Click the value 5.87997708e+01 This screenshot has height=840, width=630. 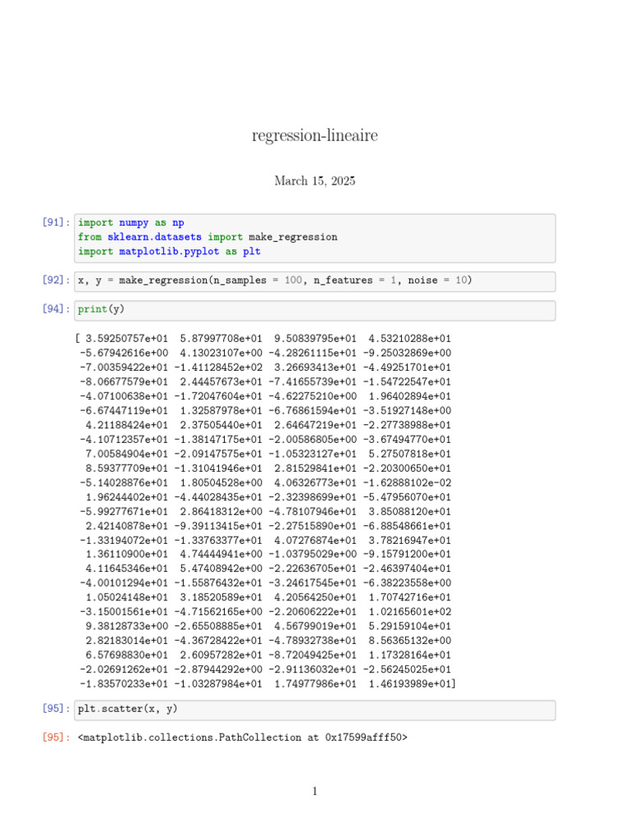[x=221, y=339]
